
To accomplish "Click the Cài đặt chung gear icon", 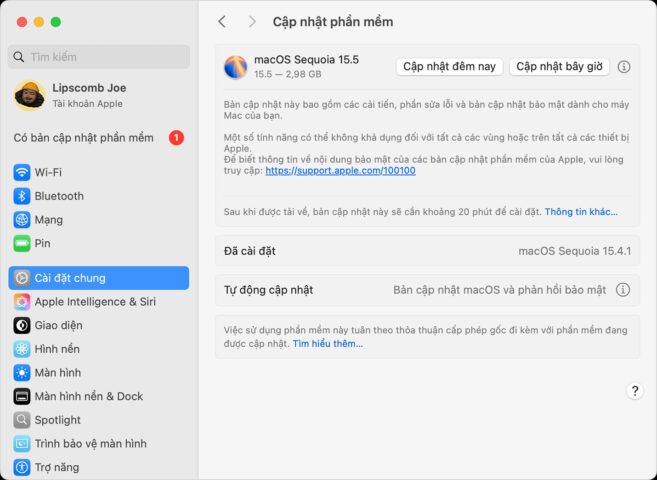I will 21,278.
